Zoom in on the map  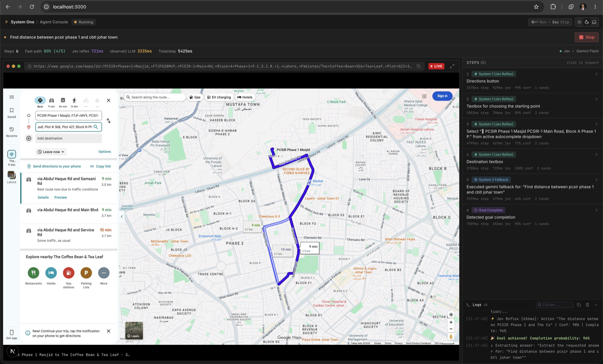point(451,323)
